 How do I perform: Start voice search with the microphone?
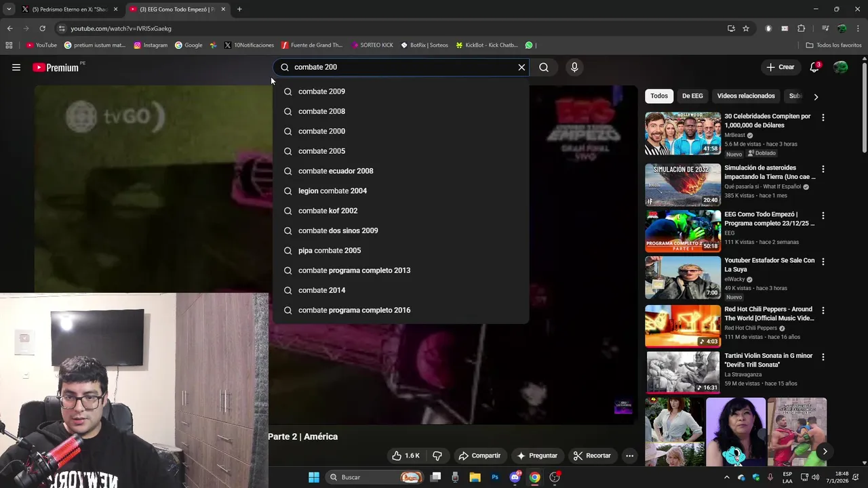(x=574, y=67)
